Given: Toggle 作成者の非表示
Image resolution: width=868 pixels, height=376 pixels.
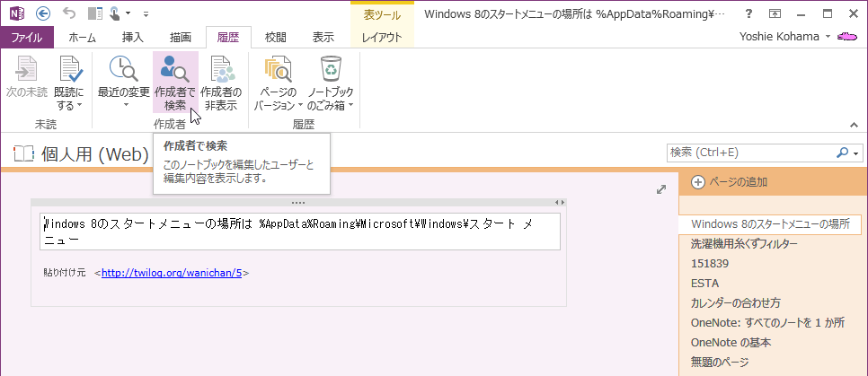Looking at the screenshot, I should pyautogui.click(x=221, y=83).
